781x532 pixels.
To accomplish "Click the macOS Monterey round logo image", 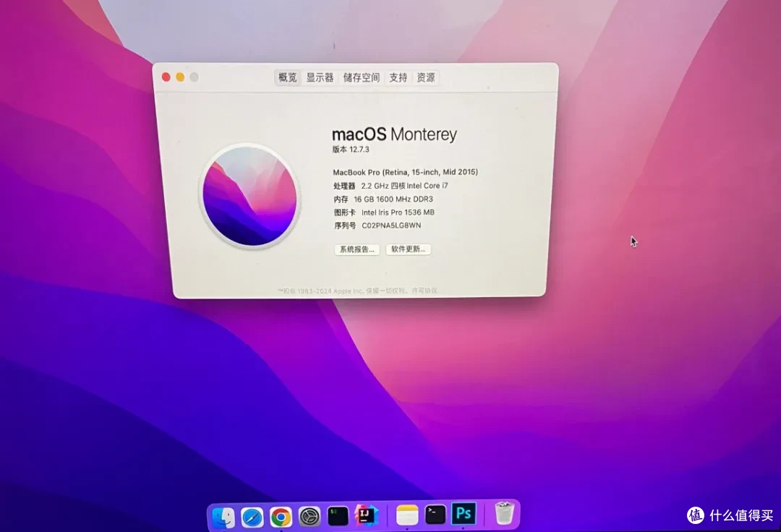I will (250, 196).
